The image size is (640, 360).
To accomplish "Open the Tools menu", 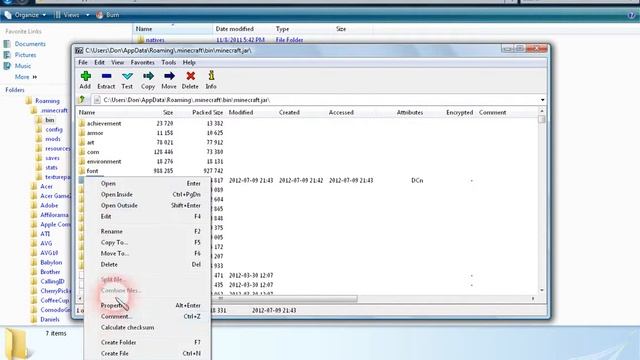I will (x=169, y=62).
